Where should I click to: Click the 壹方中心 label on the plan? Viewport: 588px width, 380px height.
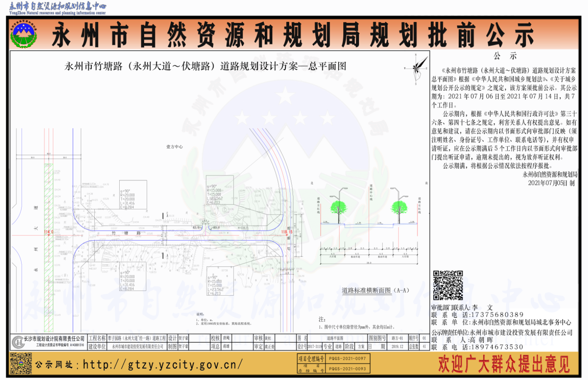tap(175, 147)
